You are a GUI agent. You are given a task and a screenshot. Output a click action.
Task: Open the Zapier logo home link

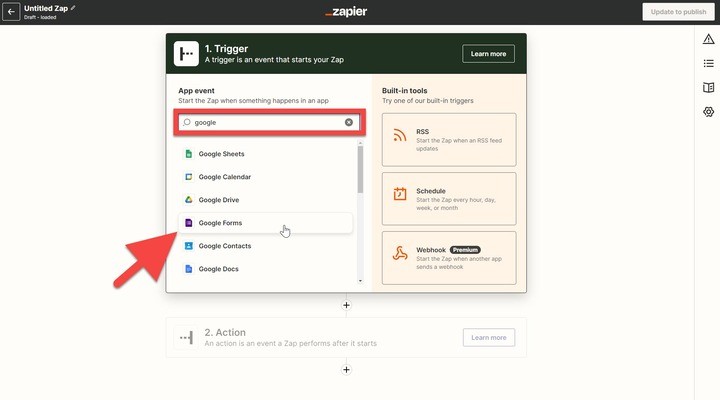click(346, 12)
